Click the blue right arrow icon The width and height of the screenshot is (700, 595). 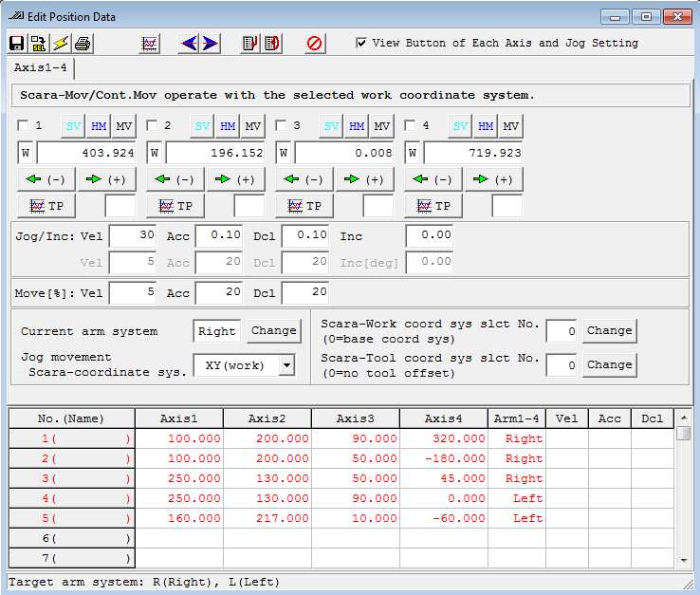(210, 44)
